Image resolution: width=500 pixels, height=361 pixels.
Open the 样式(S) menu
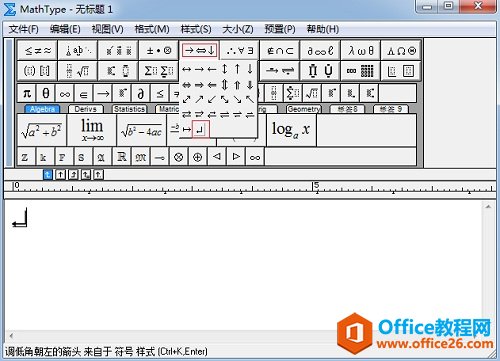196,29
